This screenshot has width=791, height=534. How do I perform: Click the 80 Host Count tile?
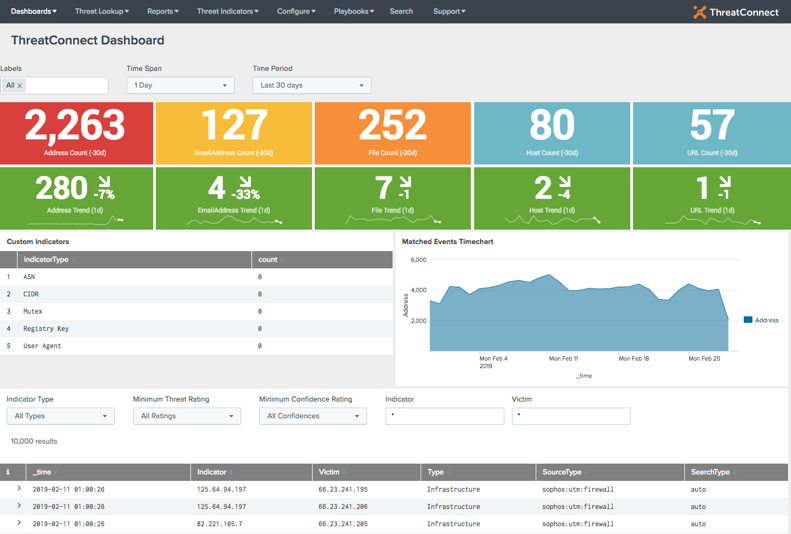(x=552, y=133)
